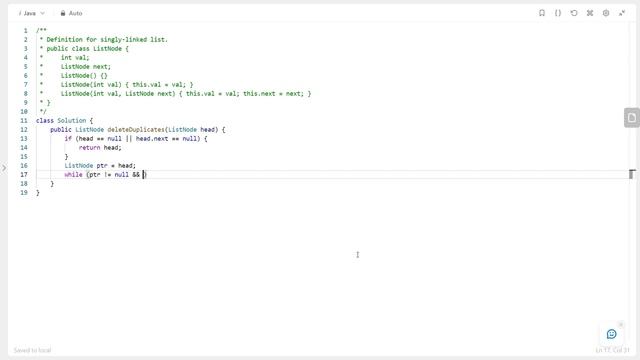Click 'Definition for singly-linked list.' comment
The image size is (640, 360).
[x=107, y=40]
